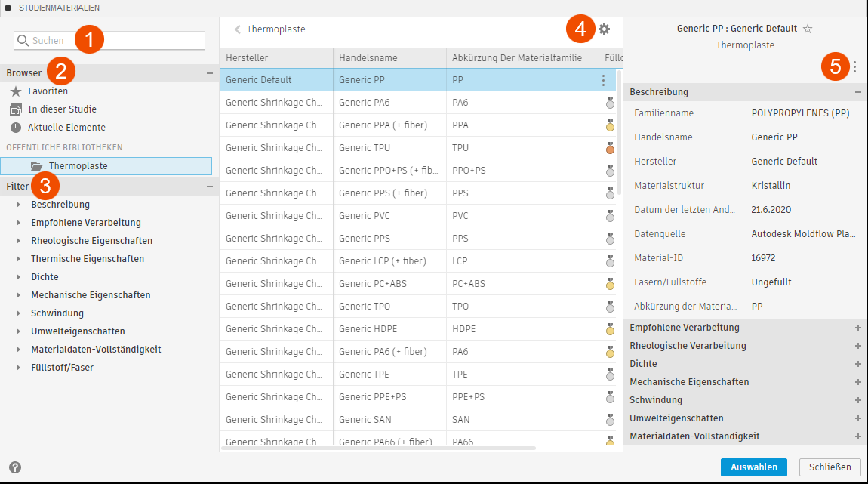Click medal icon for Generic LCP
This screenshot has height=484, width=868.
pos(610,260)
